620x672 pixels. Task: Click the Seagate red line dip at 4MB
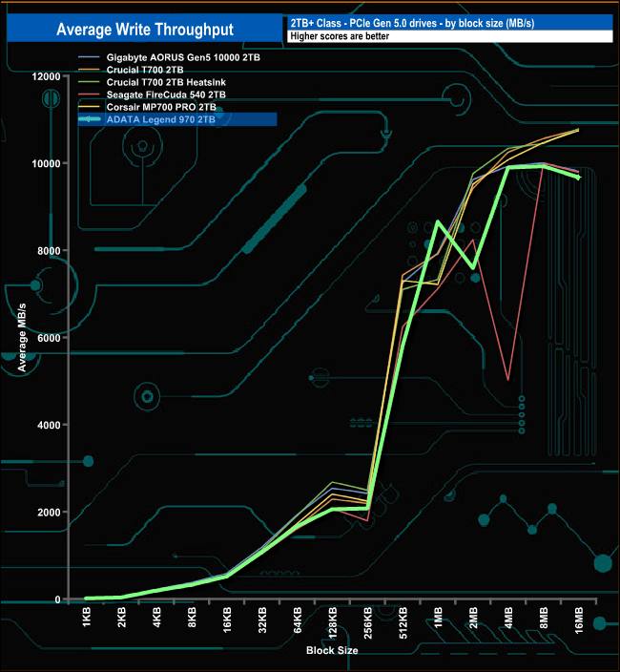coord(507,379)
